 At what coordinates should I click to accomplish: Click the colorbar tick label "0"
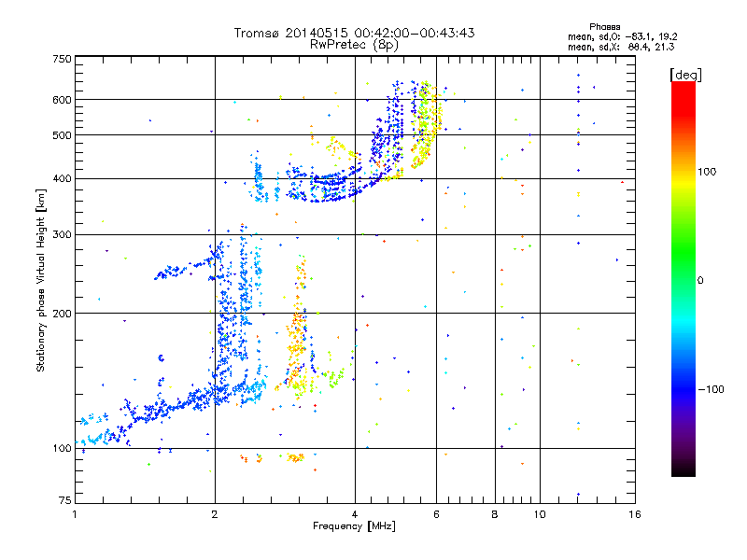coord(700,281)
